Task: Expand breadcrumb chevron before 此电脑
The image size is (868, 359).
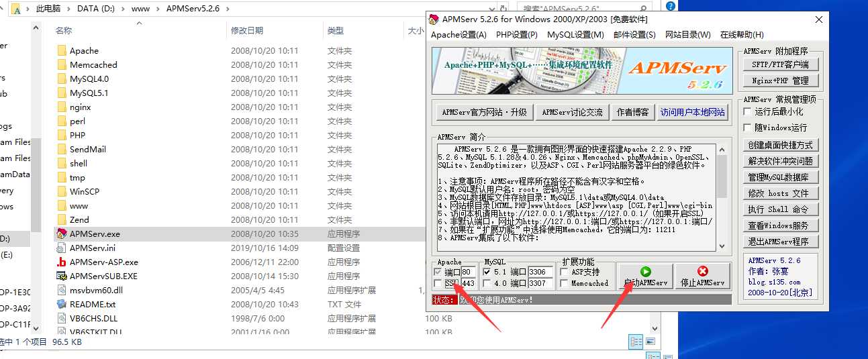Action: point(28,9)
